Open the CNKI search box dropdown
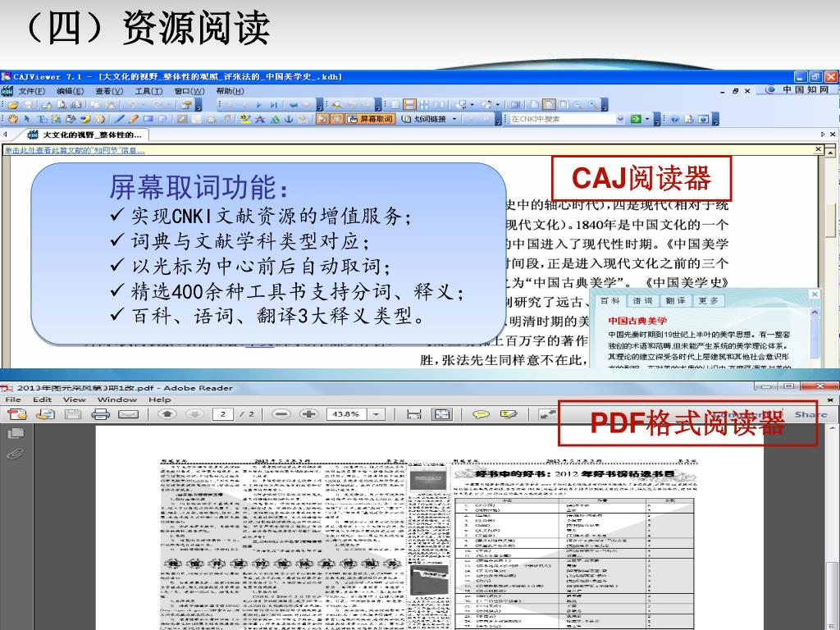The width and height of the screenshot is (840, 630). coord(620,119)
